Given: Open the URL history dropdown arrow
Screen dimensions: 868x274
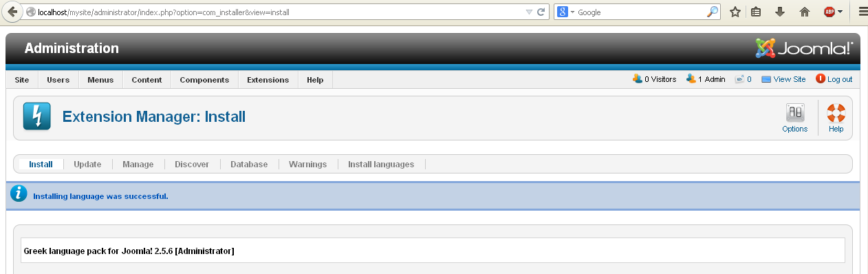Looking at the screenshot, I should 528,12.
